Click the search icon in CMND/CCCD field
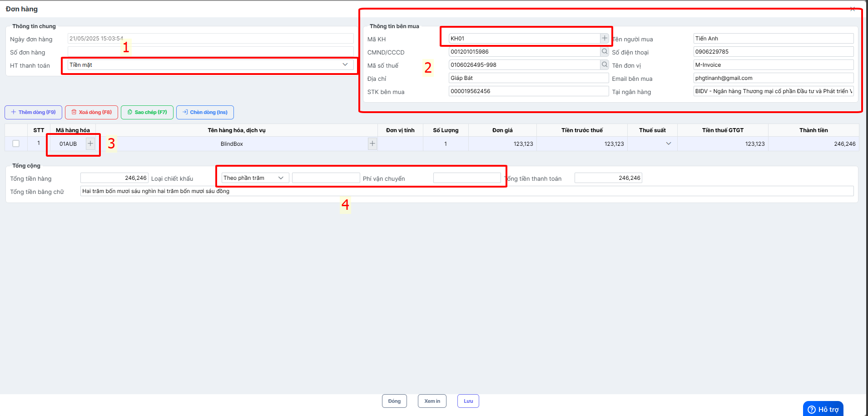Screen dimensions: 868x416 [x=605, y=52]
